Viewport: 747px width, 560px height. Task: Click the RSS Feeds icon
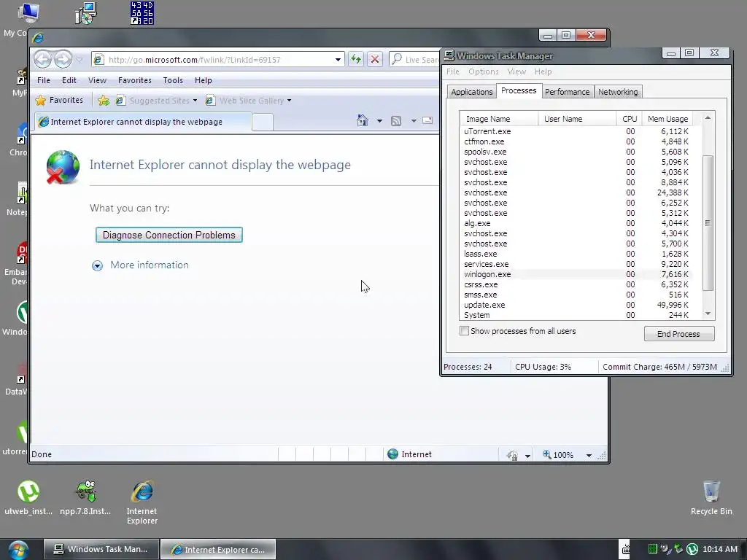coord(396,121)
